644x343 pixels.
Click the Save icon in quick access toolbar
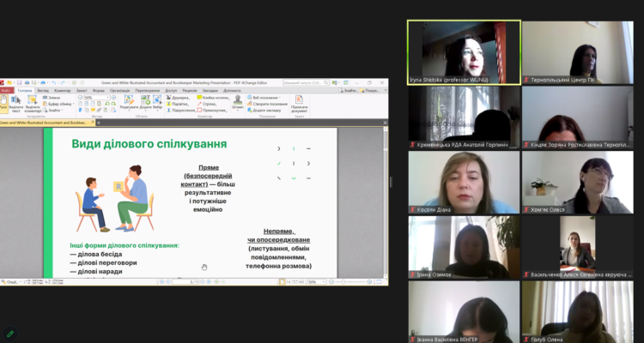[19, 83]
